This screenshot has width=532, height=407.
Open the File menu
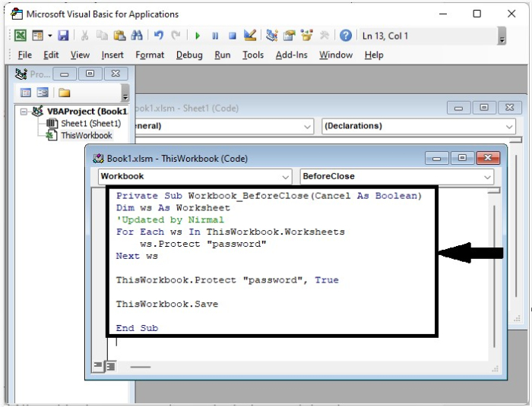point(25,55)
